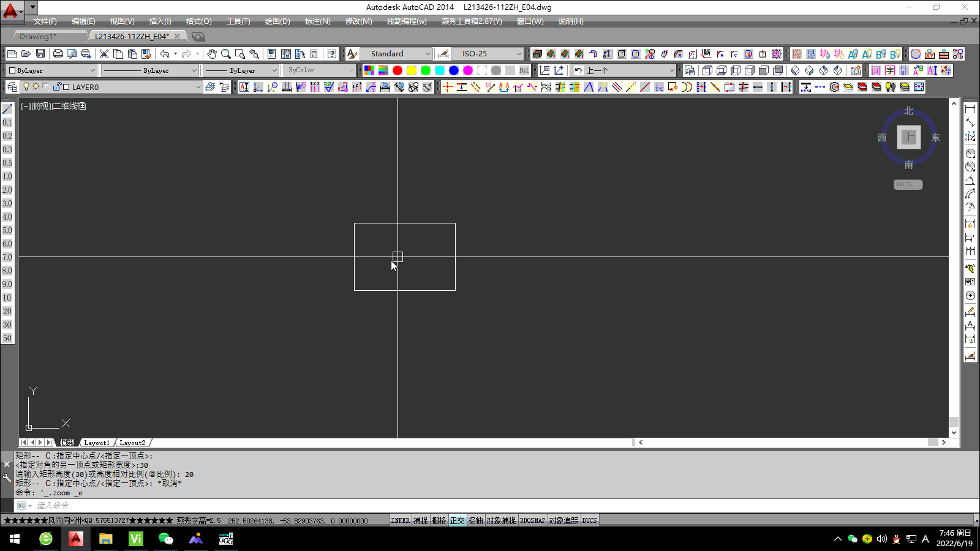
Task: Open the 编辑(E) menu
Action: click(83, 21)
